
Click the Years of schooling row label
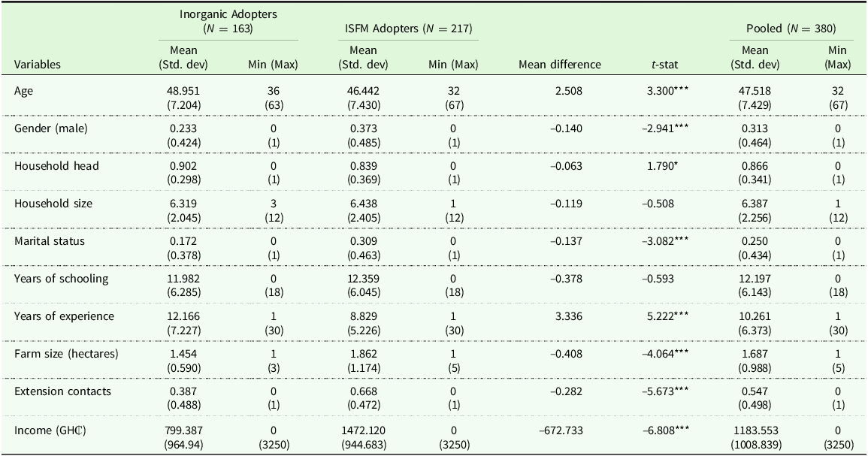point(61,279)
